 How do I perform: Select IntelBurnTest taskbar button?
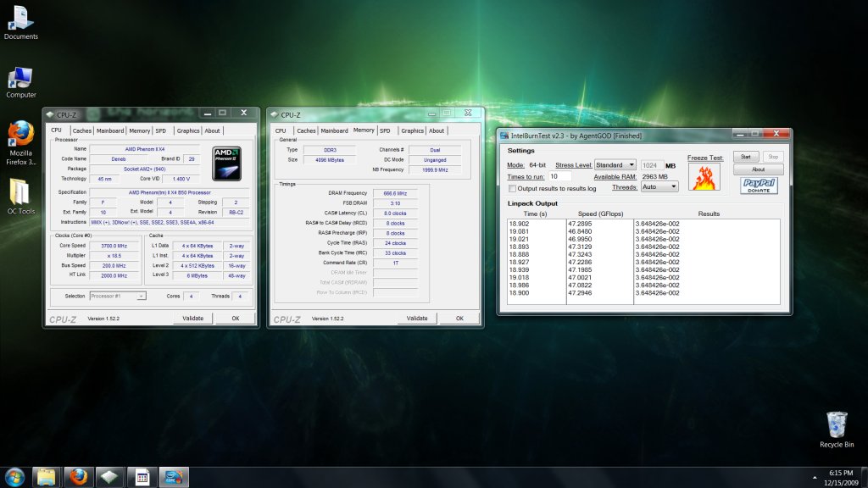[x=174, y=477]
